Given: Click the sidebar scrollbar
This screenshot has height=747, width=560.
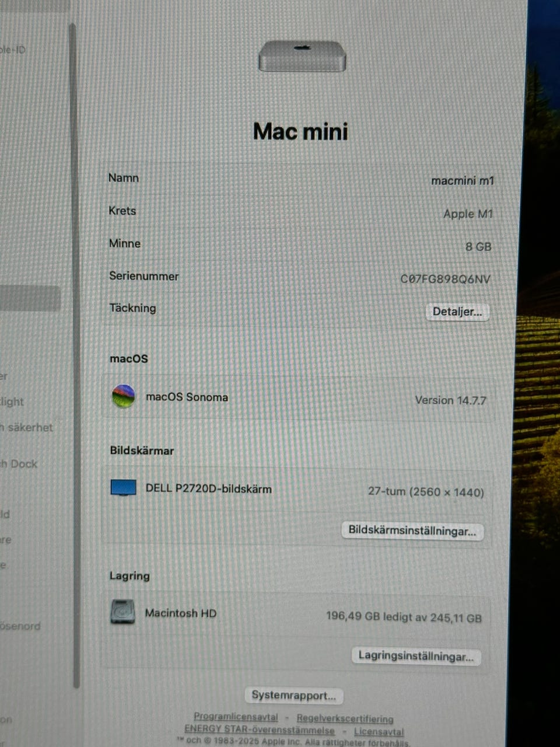Looking at the screenshot, I should (75, 356).
